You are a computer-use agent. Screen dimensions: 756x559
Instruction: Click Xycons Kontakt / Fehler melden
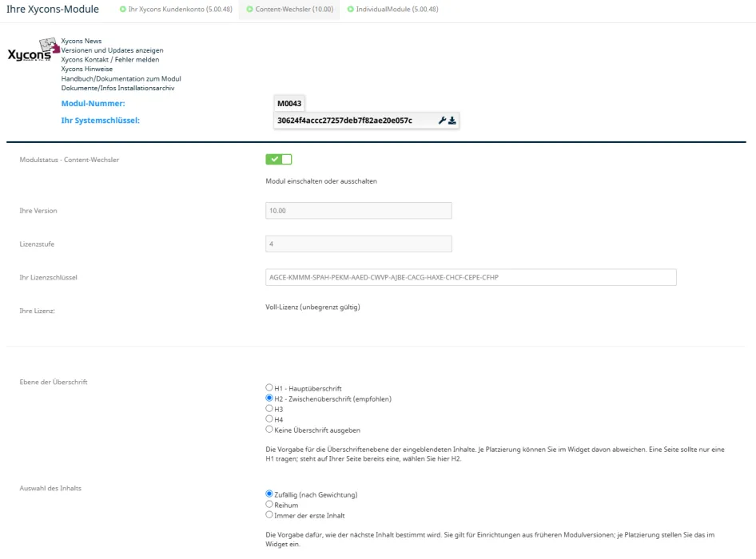tap(110, 60)
